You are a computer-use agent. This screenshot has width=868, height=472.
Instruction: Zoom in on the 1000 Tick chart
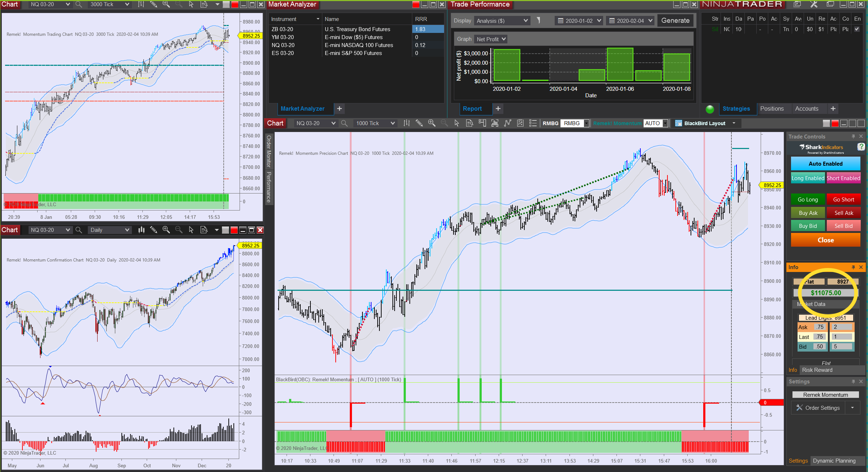point(432,123)
